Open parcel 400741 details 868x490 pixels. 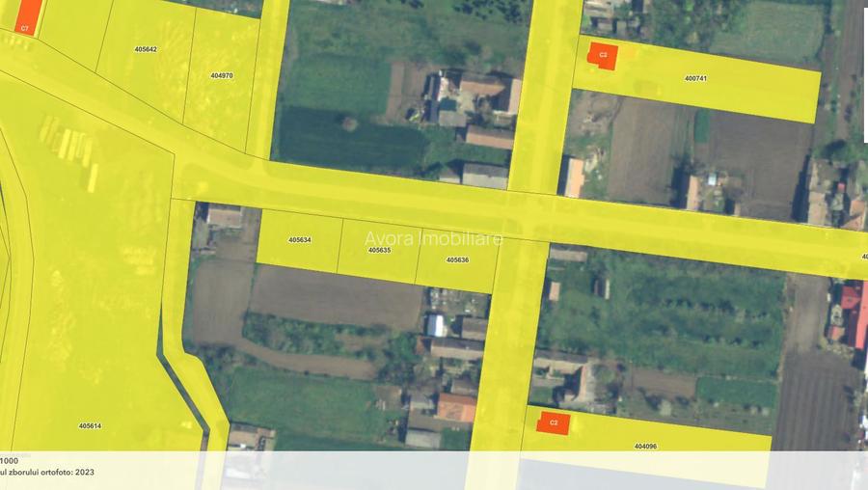[x=694, y=78]
